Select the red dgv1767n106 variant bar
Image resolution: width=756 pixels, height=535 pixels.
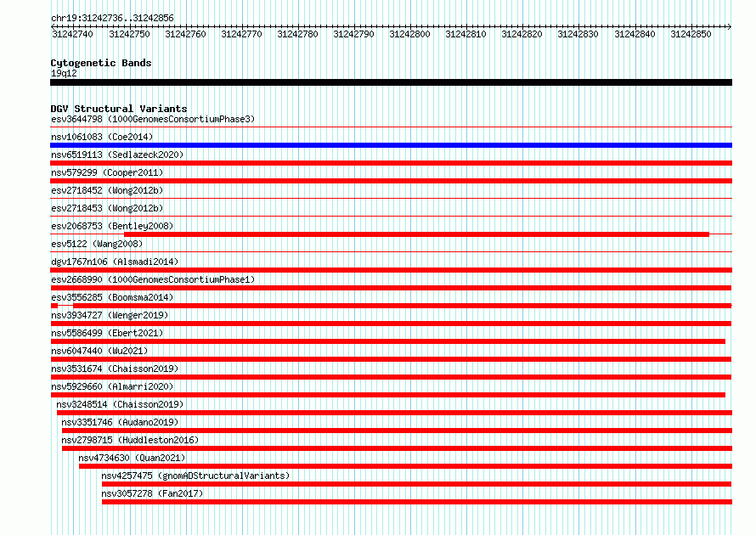pos(391,270)
